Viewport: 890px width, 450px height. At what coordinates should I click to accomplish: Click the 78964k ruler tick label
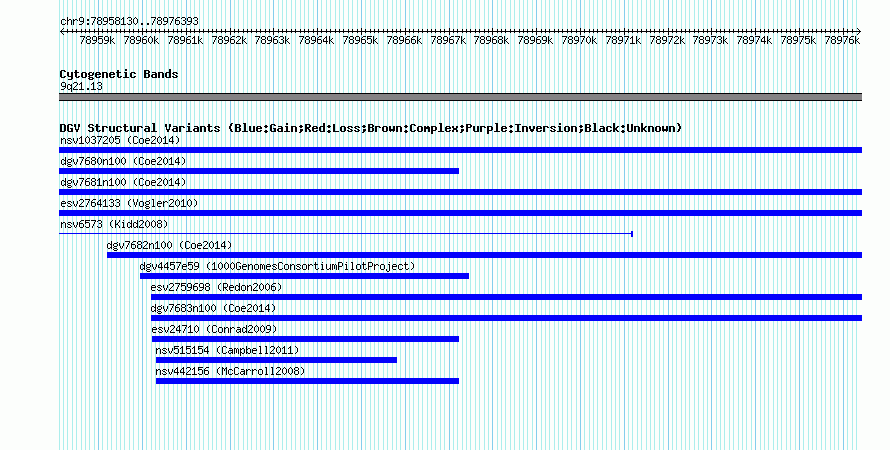coord(316,40)
